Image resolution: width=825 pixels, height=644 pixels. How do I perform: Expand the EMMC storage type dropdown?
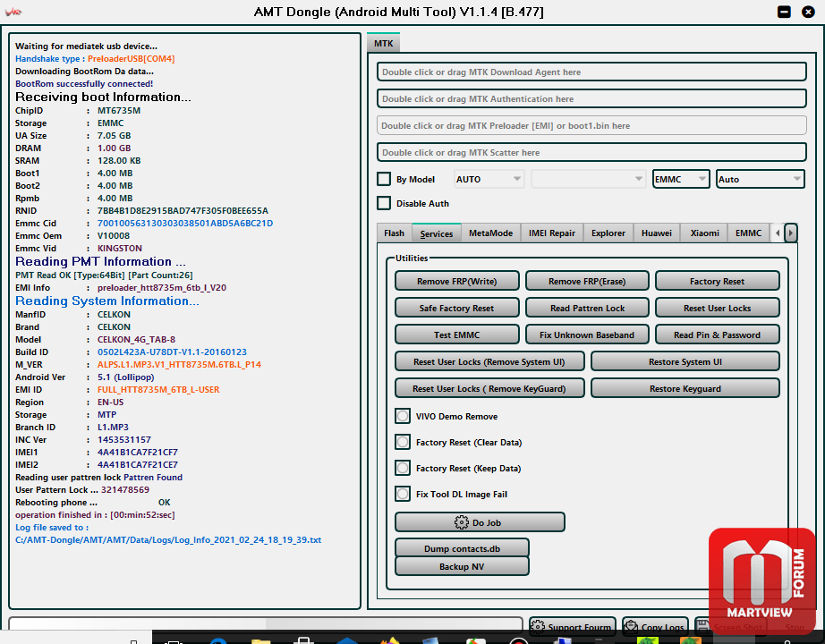pyautogui.click(x=681, y=179)
